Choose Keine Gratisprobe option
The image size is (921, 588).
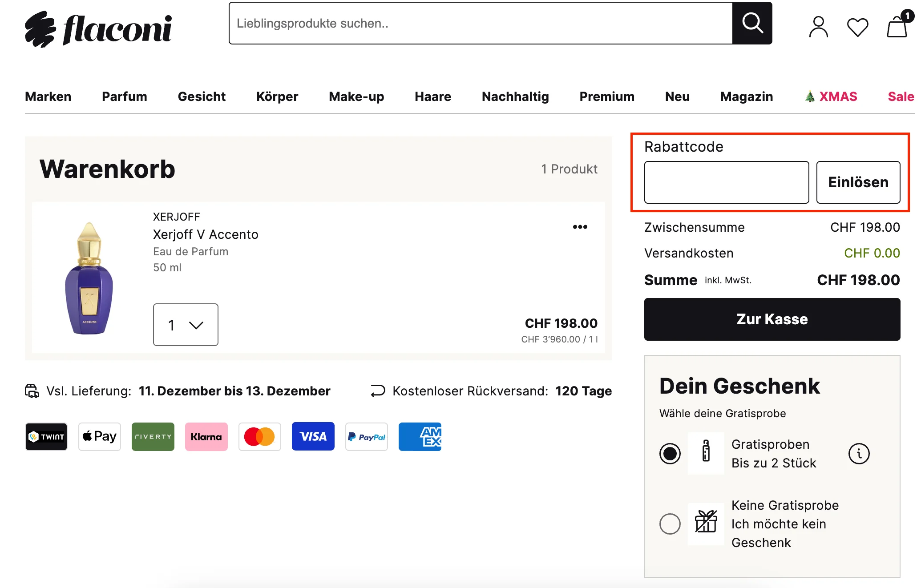pos(669,524)
